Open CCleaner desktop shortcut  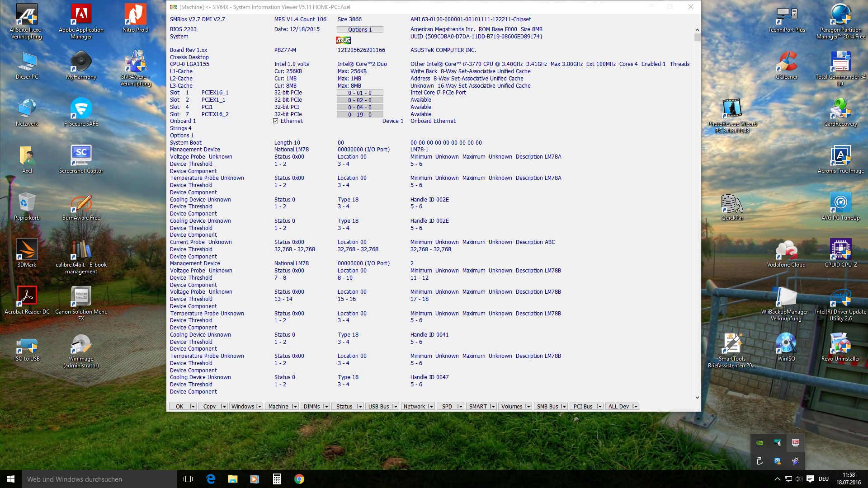coord(786,62)
